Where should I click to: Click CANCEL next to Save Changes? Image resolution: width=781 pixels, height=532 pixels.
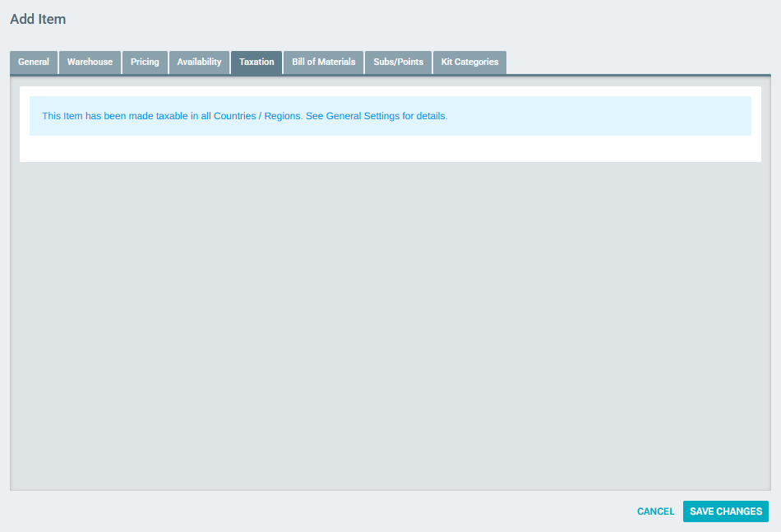[x=655, y=511]
